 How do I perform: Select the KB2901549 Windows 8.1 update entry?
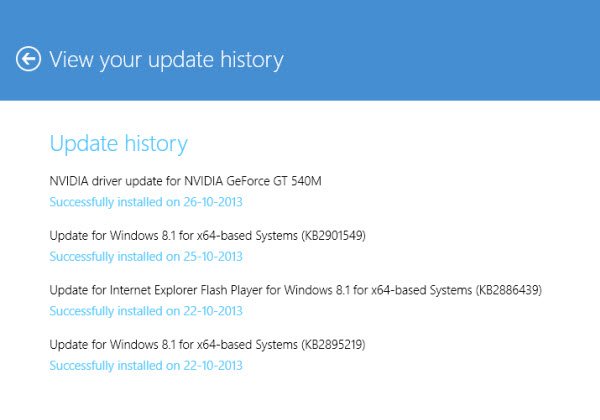point(207,236)
